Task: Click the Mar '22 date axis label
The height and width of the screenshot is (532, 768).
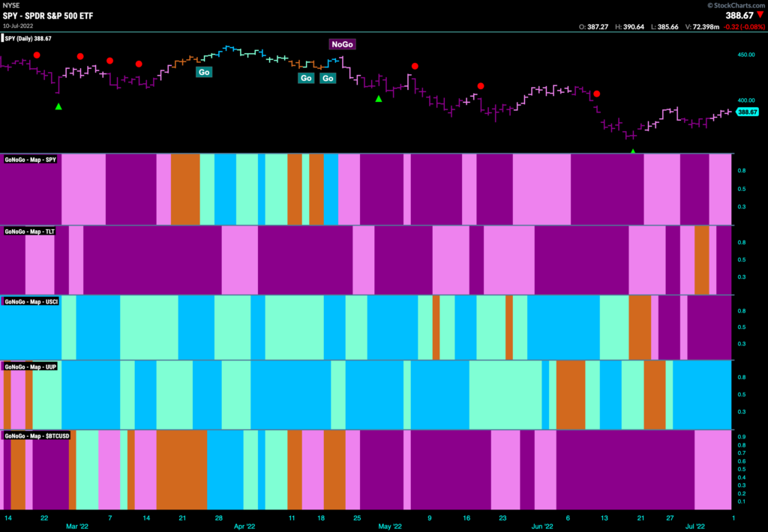Action: 77,527
